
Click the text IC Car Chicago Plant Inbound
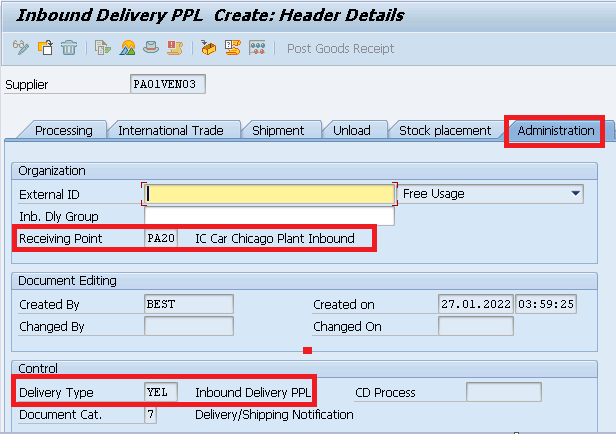pyautogui.click(x=275, y=238)
